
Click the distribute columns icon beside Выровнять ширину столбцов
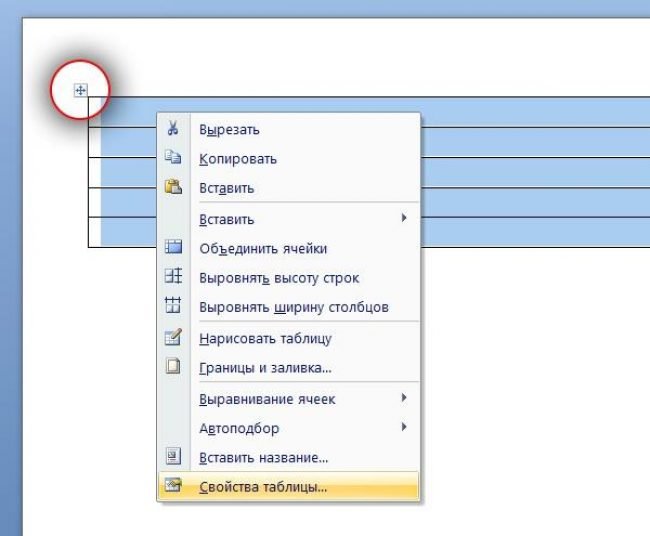pyautogui.click(x=173, y=307)
